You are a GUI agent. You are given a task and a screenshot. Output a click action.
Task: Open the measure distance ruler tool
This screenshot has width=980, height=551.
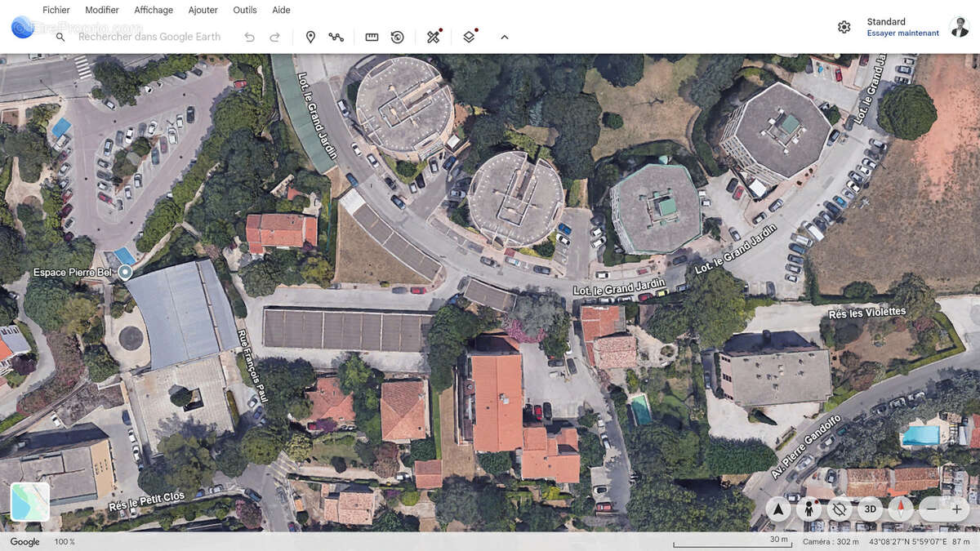point(372,37)
